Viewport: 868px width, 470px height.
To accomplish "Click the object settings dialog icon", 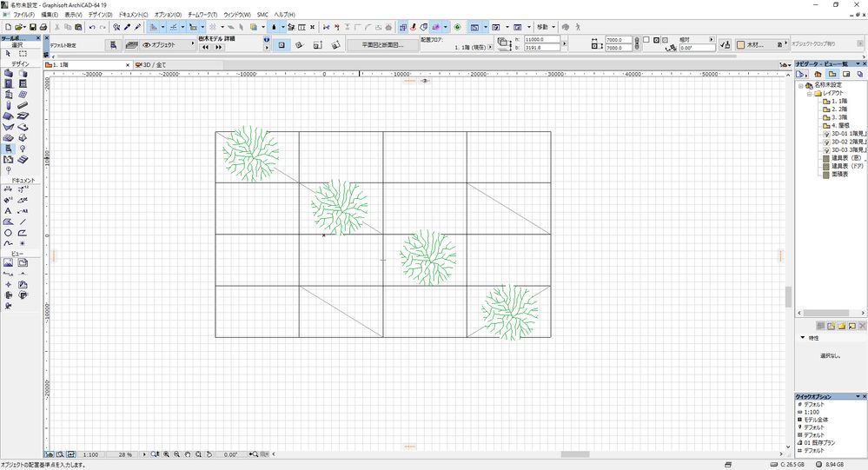I will point(113,45).
